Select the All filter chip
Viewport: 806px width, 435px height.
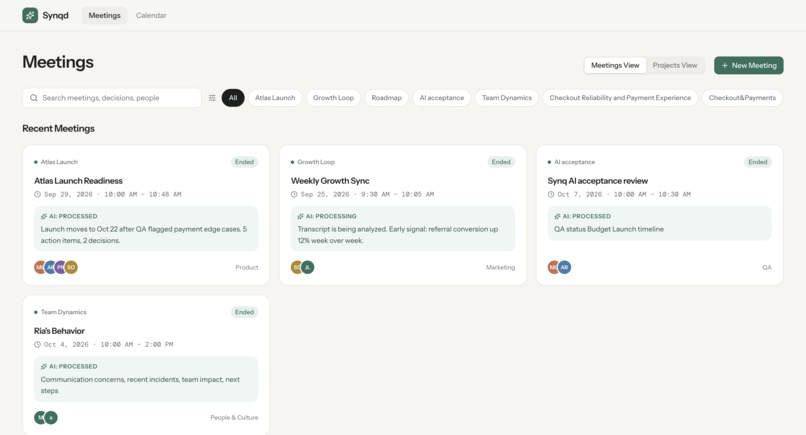point(233,98)
